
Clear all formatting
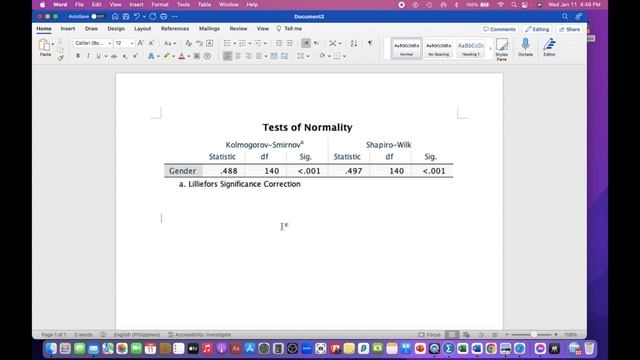pyautogui.click(x=188, y=43)
